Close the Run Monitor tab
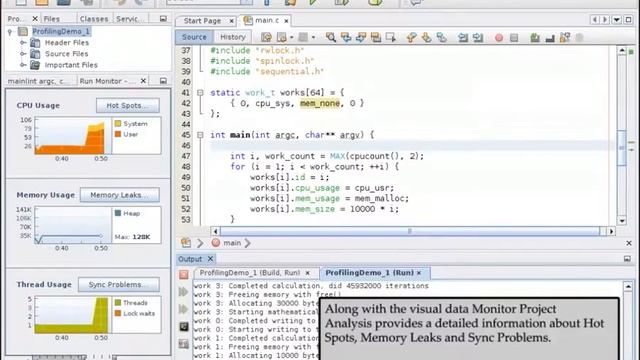Viewport: 640px width, 360px height. (x=143, y=81)
